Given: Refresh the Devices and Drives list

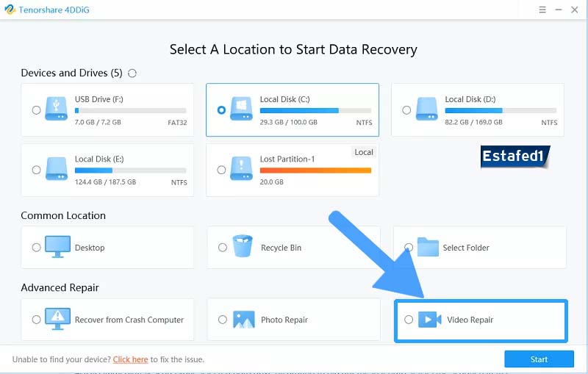Looking at the screenshot, I should (x=132, y=73).
